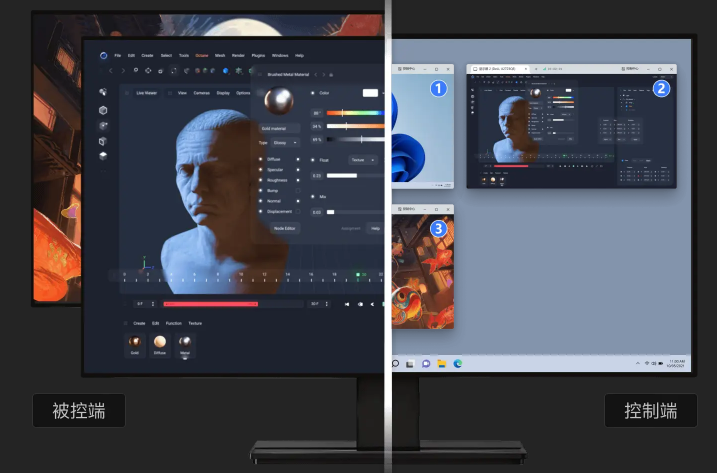Click the blue app logo beside File menu
Screen dimensions: 717x473
(104, 55)
